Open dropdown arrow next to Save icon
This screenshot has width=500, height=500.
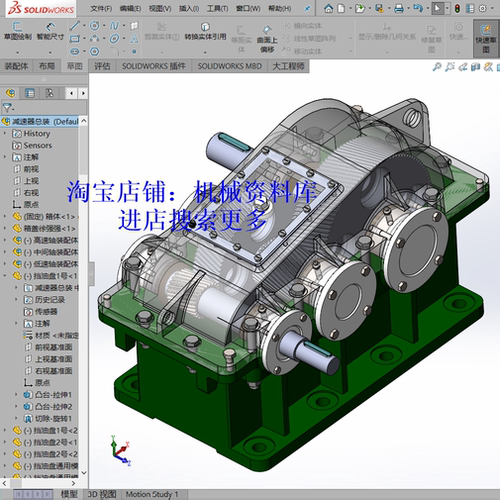pyautogui.click(x=389, y=9)
